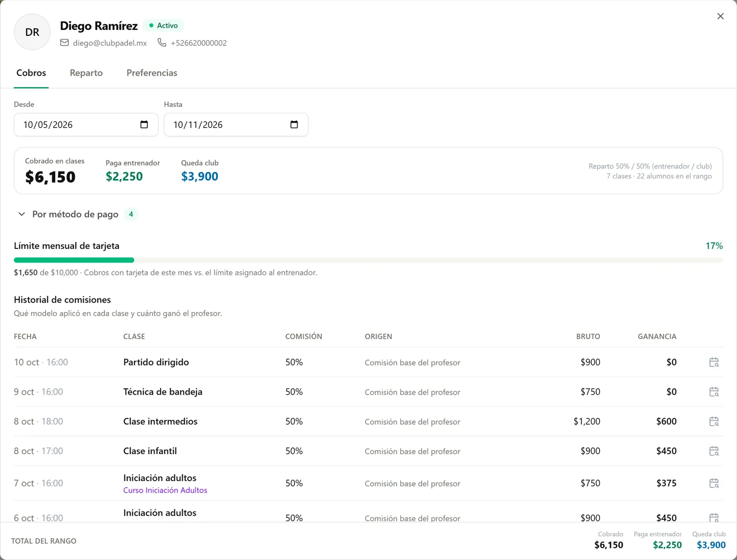Open calendar picker in Desde field
737x560 pixels.
coord(144,125)
